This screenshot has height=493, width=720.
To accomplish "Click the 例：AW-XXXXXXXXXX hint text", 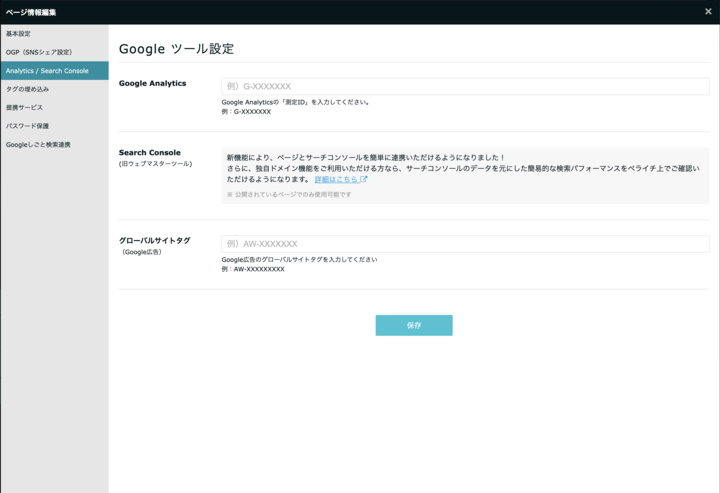I will click(253, 269).
